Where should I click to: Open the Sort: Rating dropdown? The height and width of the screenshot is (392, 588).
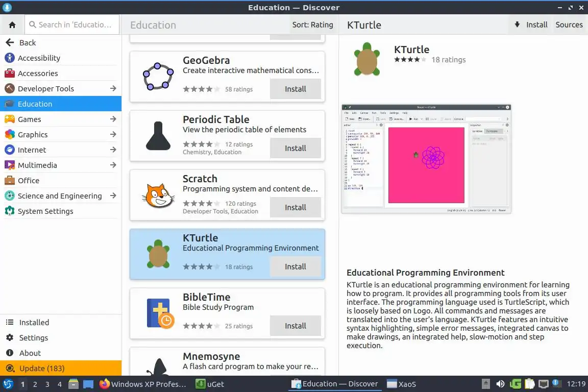312,25
